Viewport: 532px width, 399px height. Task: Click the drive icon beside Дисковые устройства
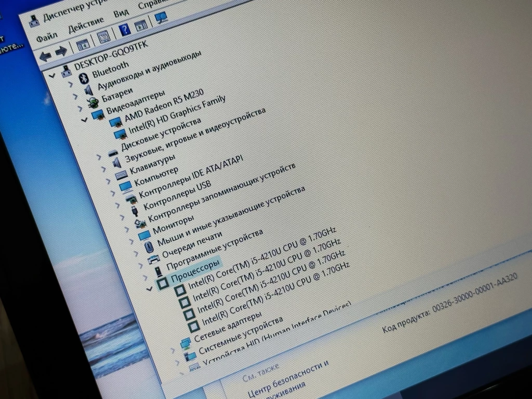click(x=113, y=153)
